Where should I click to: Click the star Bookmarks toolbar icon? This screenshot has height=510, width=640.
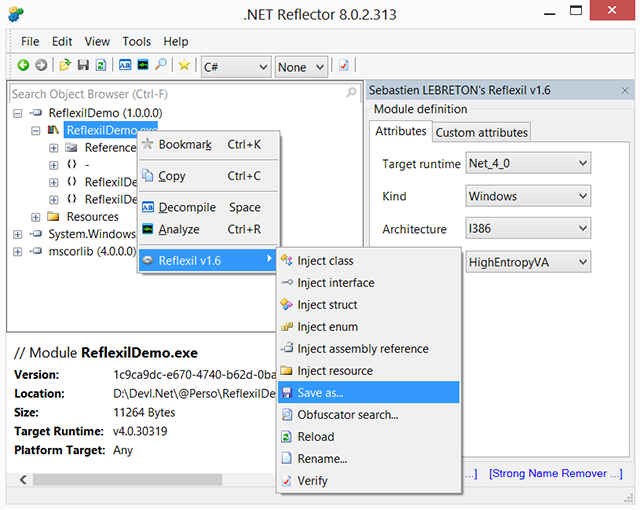[184, 64]
